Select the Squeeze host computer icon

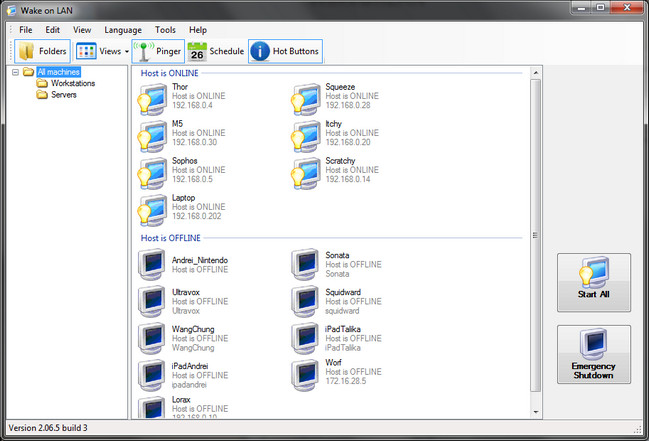point(306,100)
